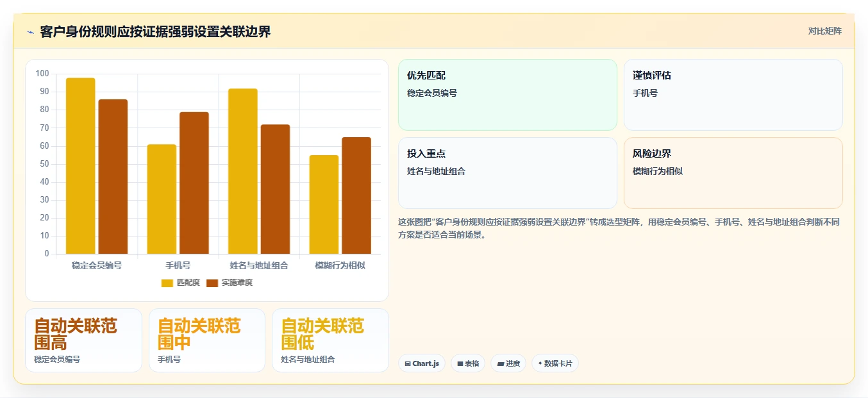
Task: Click the icon in the 表格 chip
Action: coord(460,363)
